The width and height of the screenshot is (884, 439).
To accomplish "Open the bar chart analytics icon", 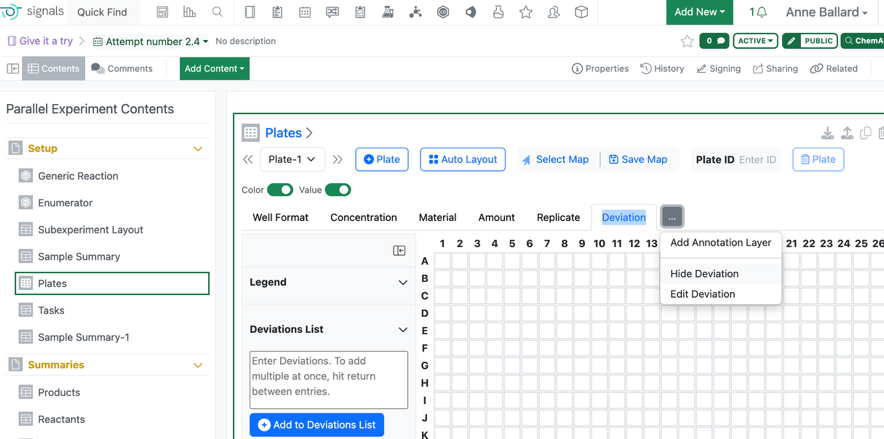I will pos(190,12).
